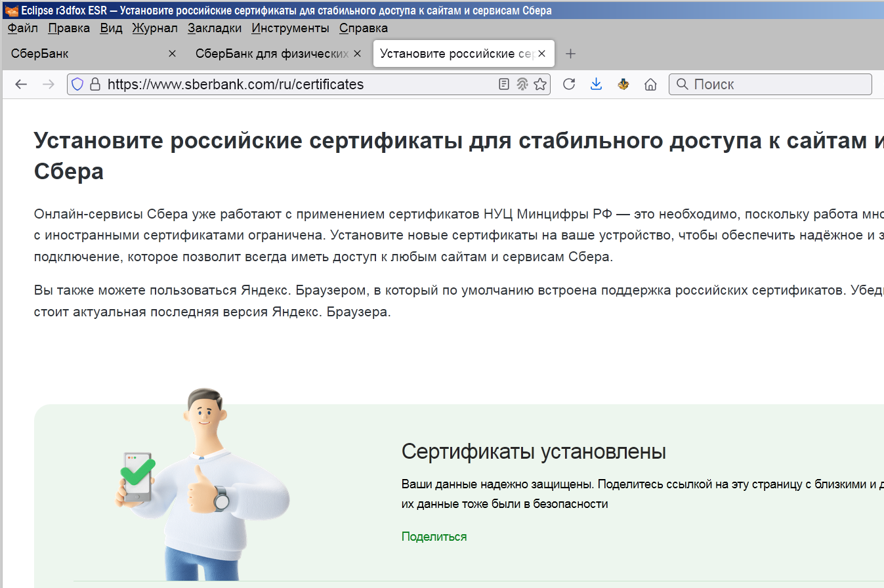Select the Установите российские сертификаты tab
Screen dimensions: 884x588
pyautogui.click(x=464, y=54)
